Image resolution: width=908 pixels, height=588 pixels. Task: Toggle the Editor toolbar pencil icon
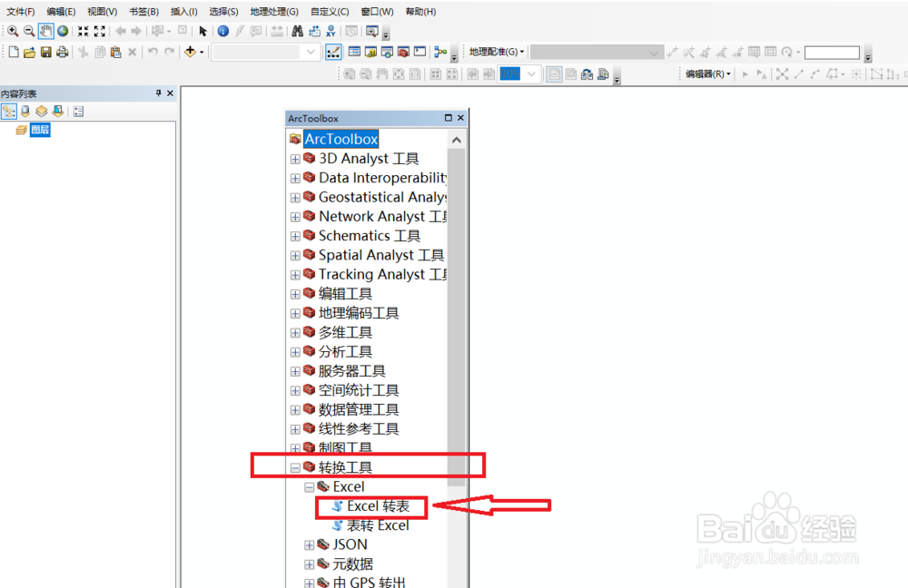coord(333,52)
